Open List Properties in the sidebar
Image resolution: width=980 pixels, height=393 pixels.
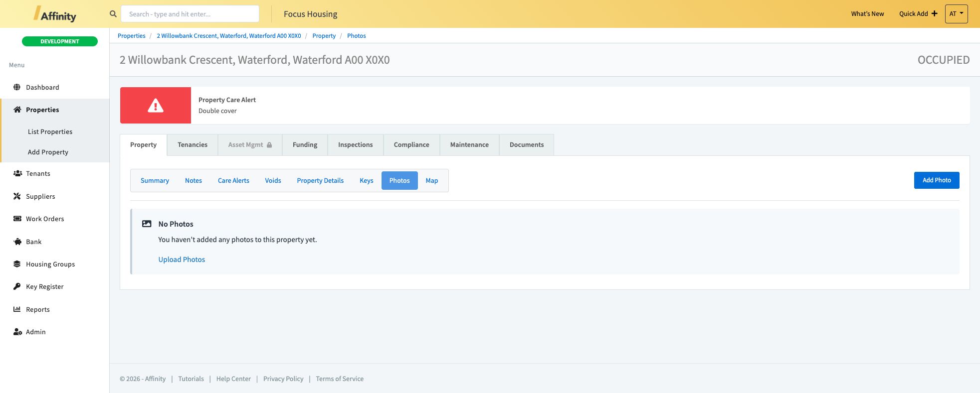click(x=50, y=131)
